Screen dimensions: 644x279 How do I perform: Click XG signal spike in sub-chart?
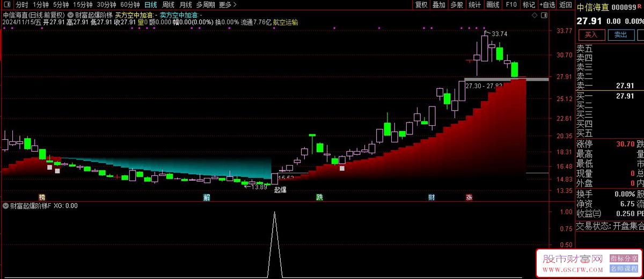pyautogui.click(x=275, y=245)
